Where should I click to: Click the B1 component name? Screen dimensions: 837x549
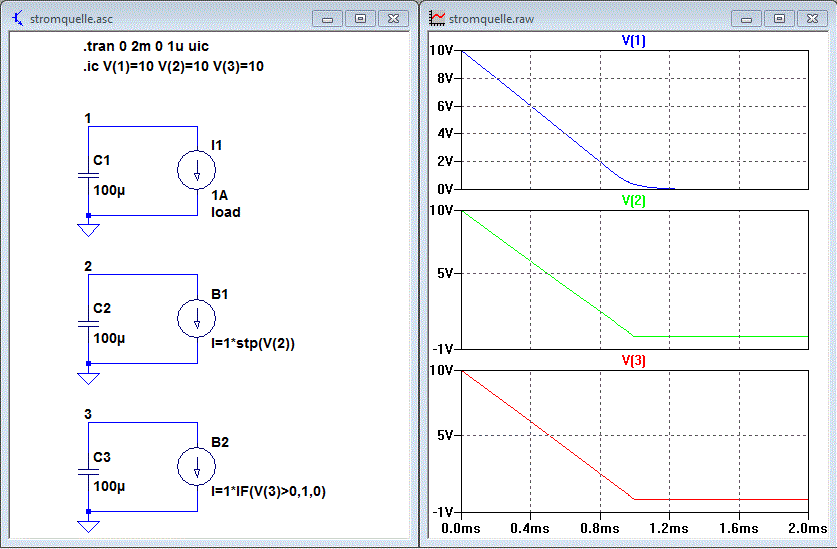point(219,294)
